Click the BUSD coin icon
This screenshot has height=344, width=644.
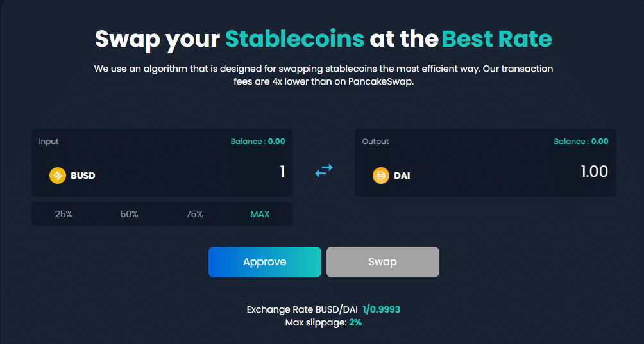(58, 175)
